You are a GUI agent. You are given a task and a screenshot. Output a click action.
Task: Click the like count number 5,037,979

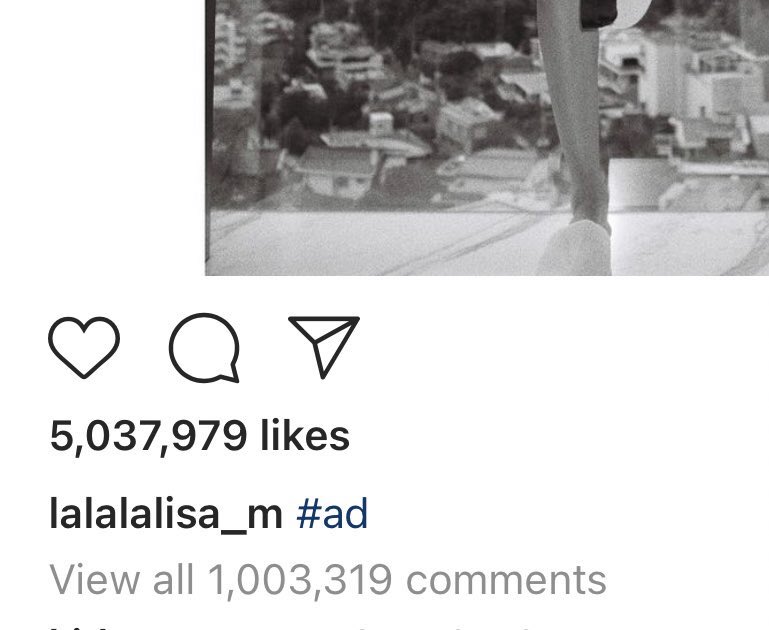click(148, 436)
